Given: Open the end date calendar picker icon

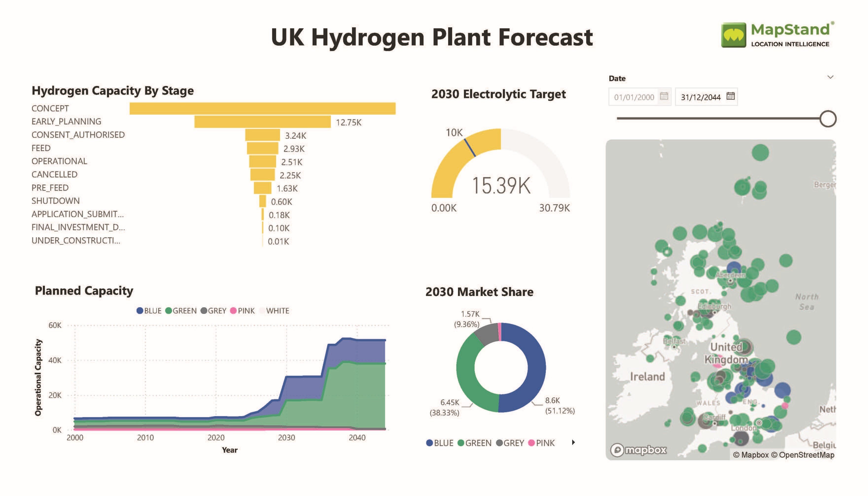Looking at the screenshot, I should [730, 96].
